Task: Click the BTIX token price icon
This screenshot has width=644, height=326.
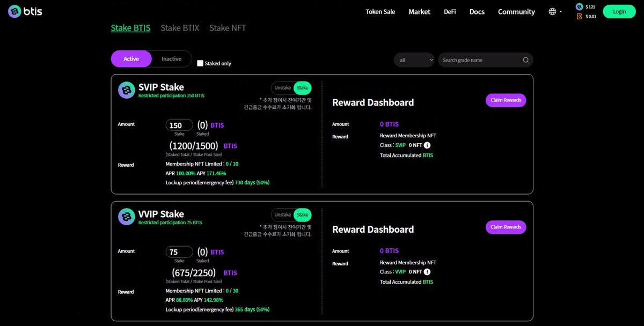Action: click(579, 17)
